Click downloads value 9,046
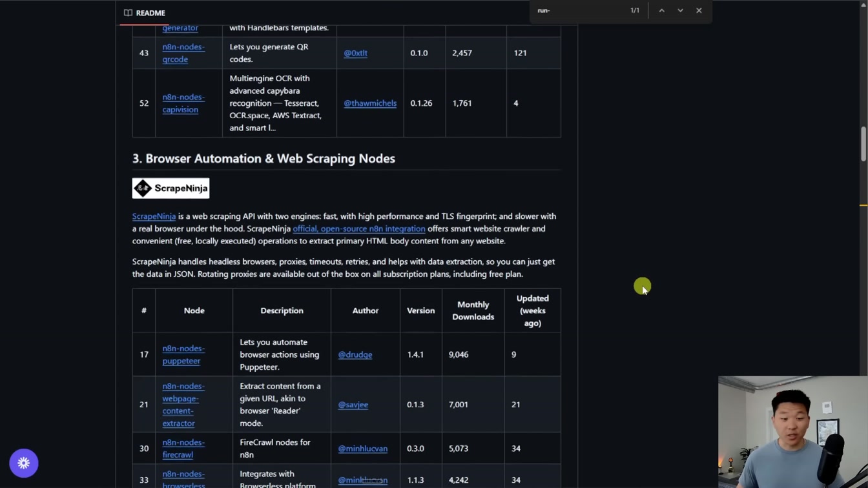The width and height of the screenshot is (868, 488). click(x=459, y=354)
